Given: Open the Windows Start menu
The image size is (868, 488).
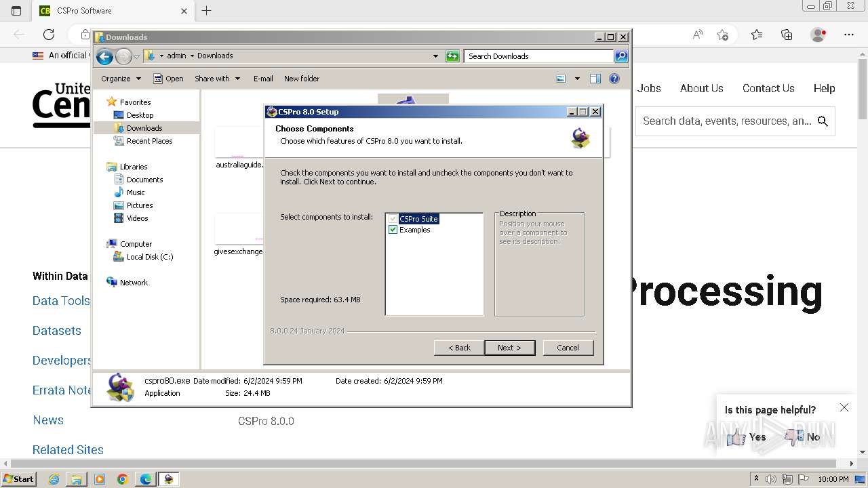Looking at the screenshot, I should pos(18,479).
